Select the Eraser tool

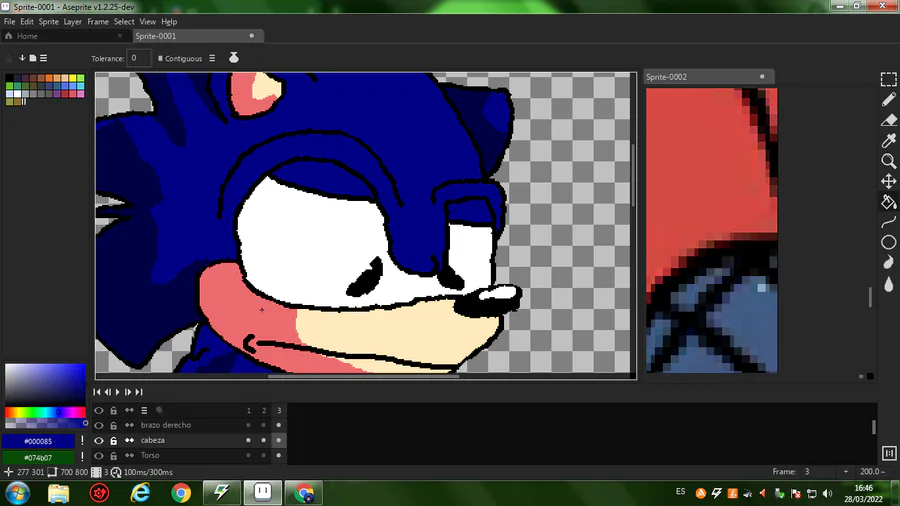(889, 120)
